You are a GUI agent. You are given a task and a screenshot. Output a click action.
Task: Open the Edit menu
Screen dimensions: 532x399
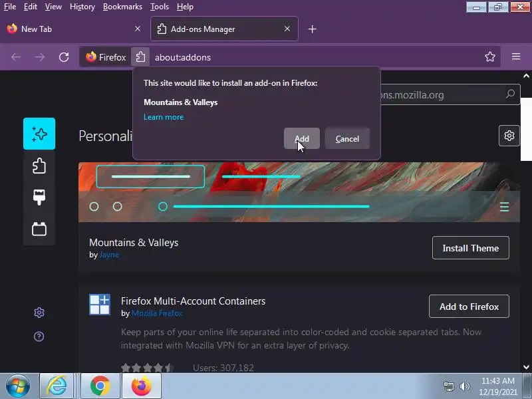tap(30, 7)
